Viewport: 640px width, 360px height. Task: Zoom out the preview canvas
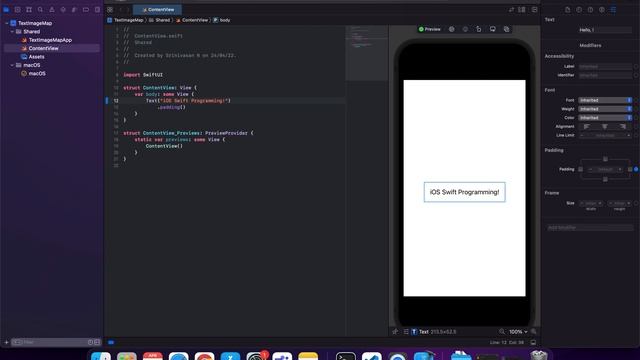pyautogui.click(x=502, y=331)
